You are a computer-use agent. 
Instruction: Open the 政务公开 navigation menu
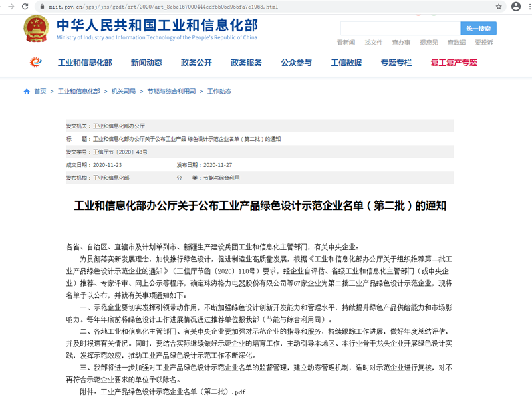(x=196, y=63)
